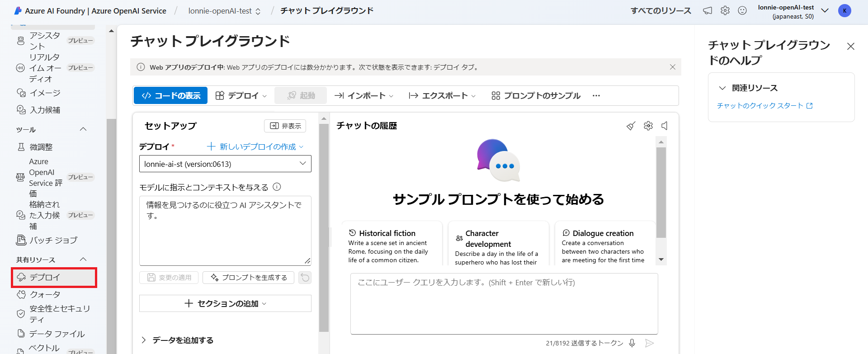Open the チャットのクイック スタート link
Screen dimensions: 868x354
pyautogui.click(x=764, y=106)
